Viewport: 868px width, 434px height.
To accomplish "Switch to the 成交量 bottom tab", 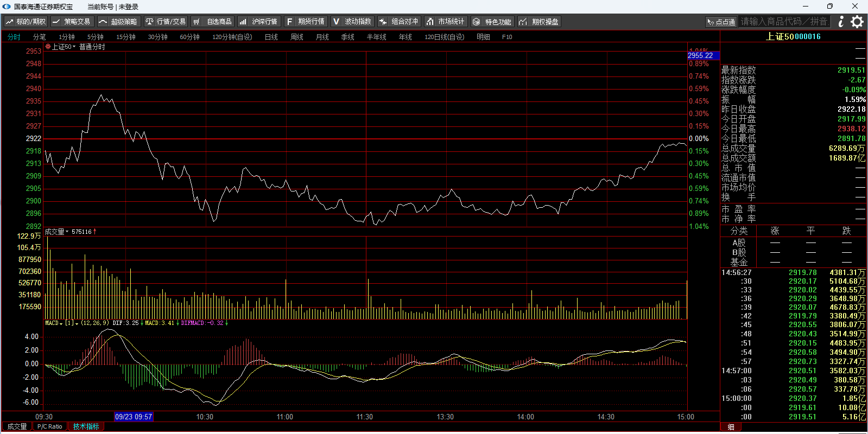I will click(17, 426).
